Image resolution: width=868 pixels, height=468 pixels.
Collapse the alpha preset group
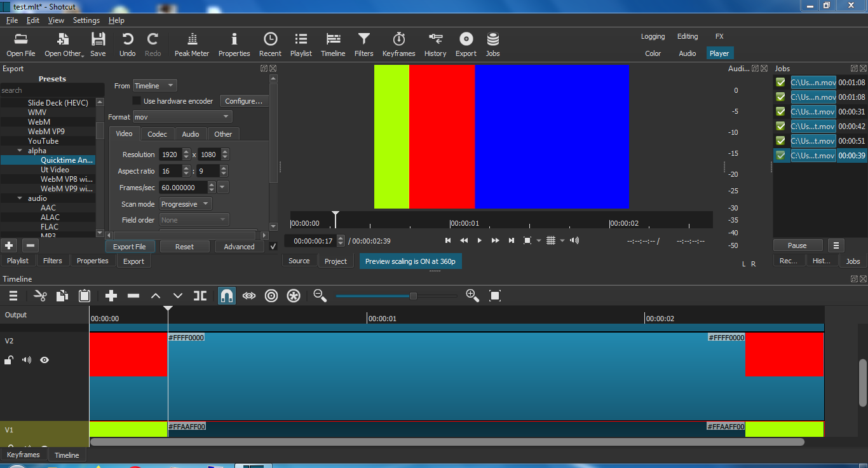[19, 151]
